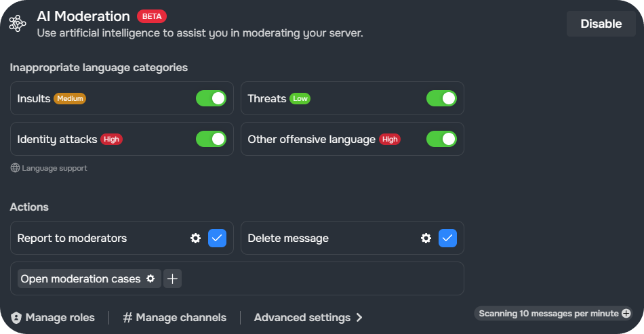The height and width of the screenshot is (334, 644).
Task: Click the globe icon beside Language support
Action: pyautogui.click(x=15, y=168)
